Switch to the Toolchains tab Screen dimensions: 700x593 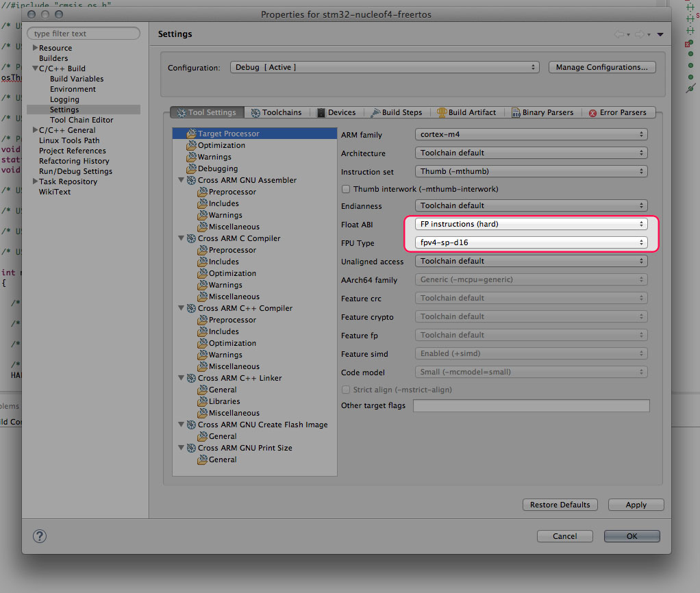pos(276,112)
